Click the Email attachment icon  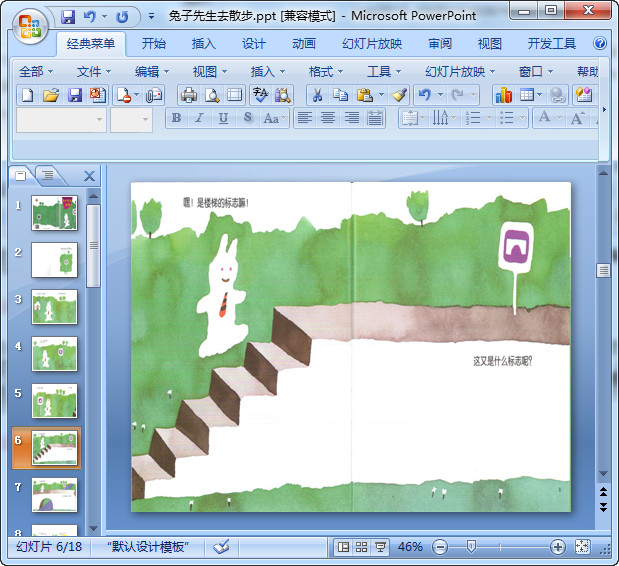pyautogui.click(x=154, y=95)
